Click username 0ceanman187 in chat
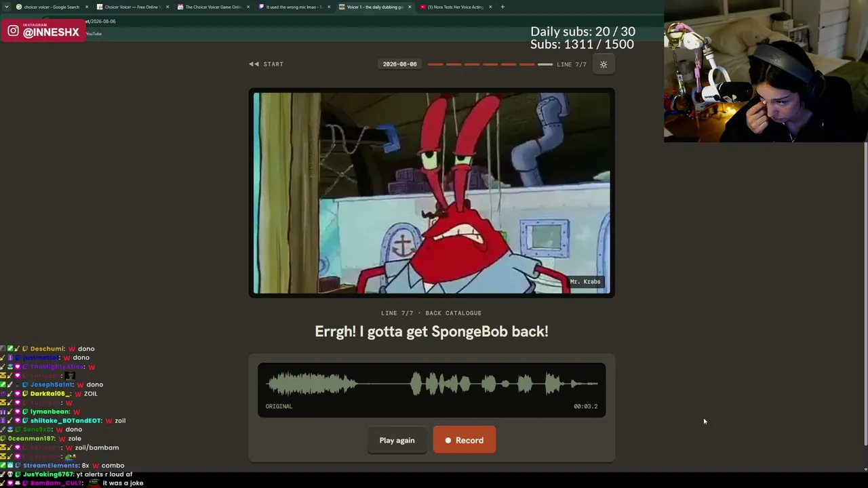868x488 pixels. pos(32,439)
